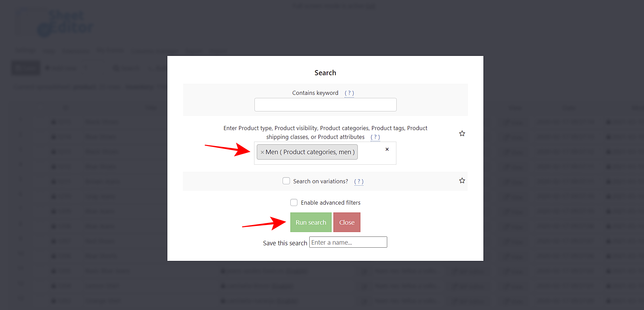The width and height of the screenshot is (644, 310).
Task: Click the "Enter a name..." save search field
Action: (x=348, y=242)
